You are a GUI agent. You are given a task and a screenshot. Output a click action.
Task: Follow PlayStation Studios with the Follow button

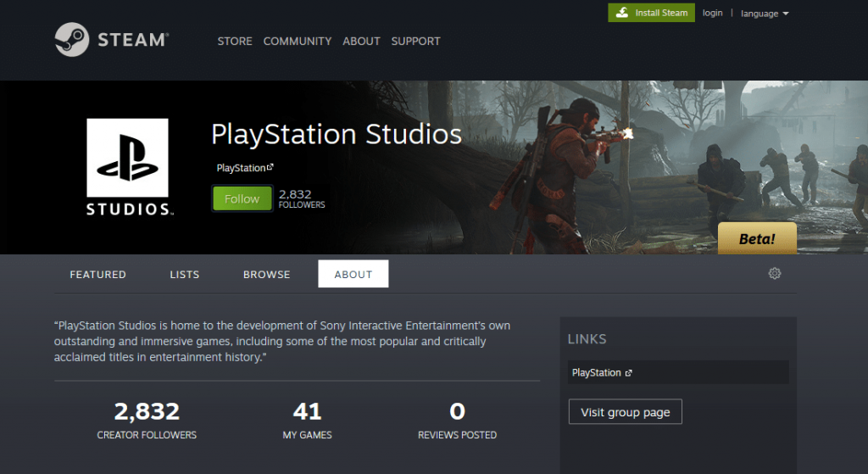click(242, 198)
